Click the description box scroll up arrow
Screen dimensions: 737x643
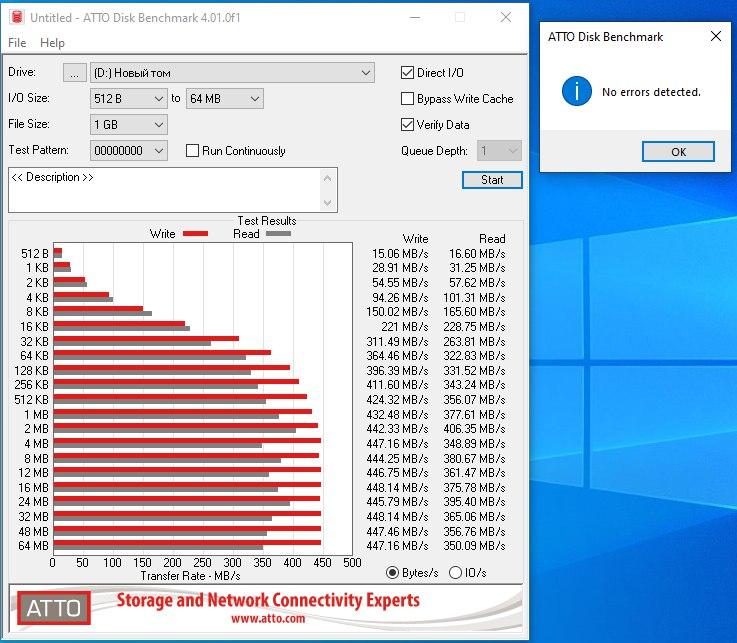click(328, 178)
